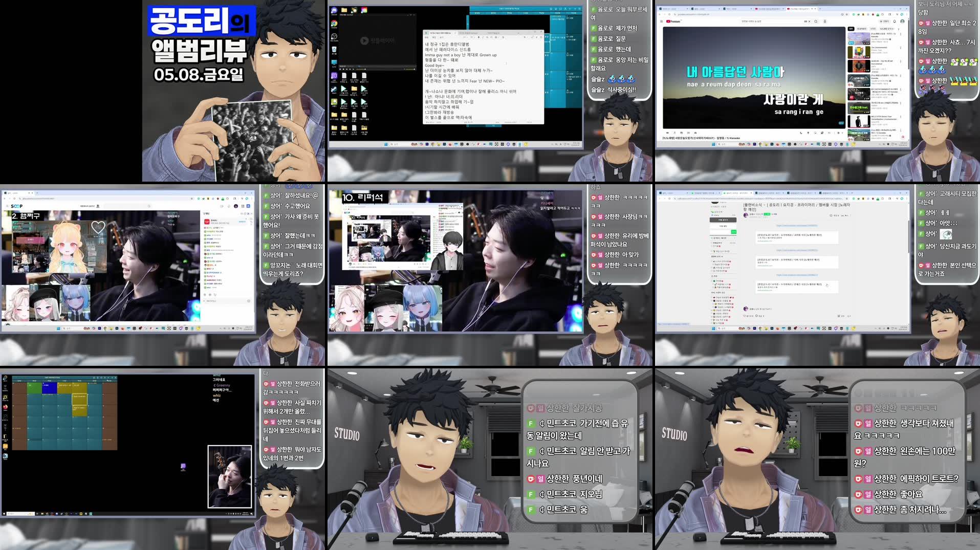Open the Chrome desktop shortcut in the notepad frame
This screenshot has width=980, height=550.
click(334, 24)
